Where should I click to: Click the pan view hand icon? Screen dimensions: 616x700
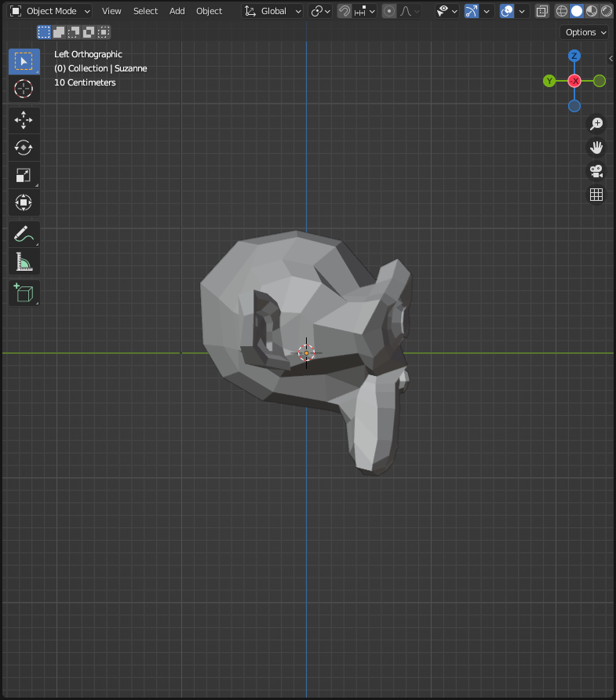coord(596,148)
